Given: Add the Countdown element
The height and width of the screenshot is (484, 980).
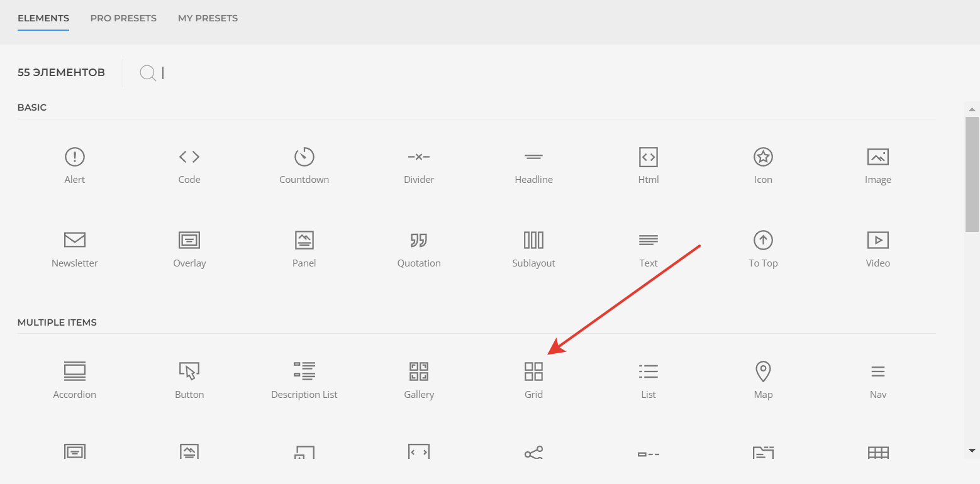Looking at the screenshot, I should [x=304, y=166].
